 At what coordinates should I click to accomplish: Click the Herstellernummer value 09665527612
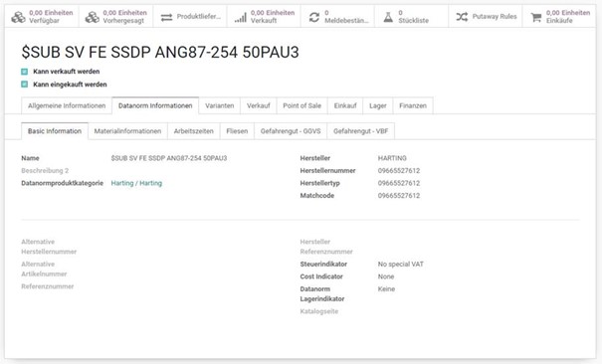coord(399,171)
